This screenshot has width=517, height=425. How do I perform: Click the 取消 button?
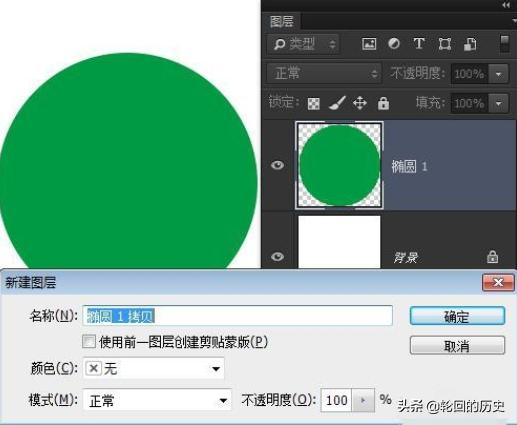point(457,345)
